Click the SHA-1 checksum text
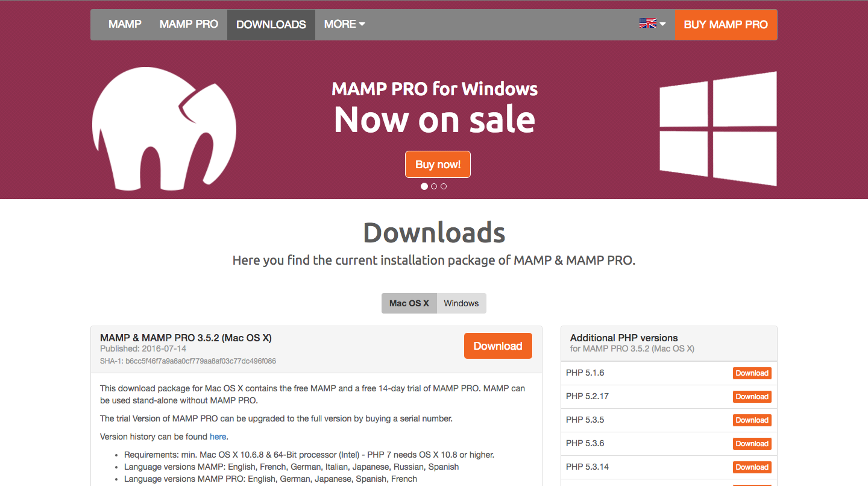 [x=188, y=361]
